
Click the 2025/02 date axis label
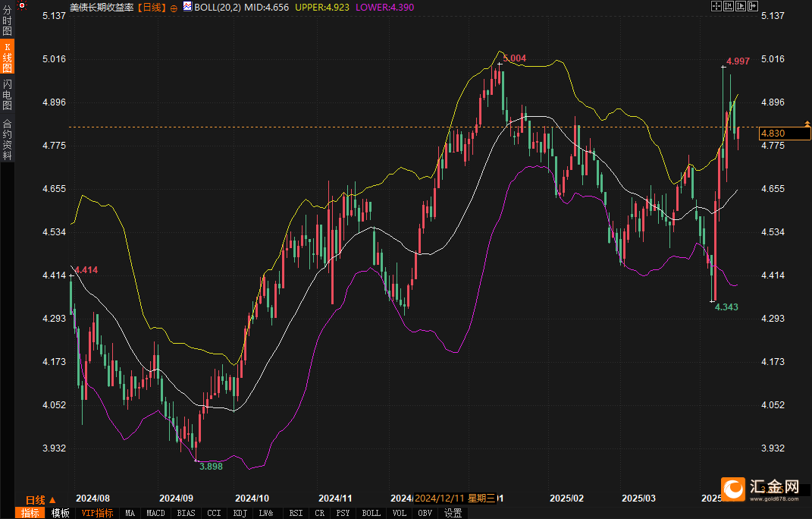pos(566,499)
